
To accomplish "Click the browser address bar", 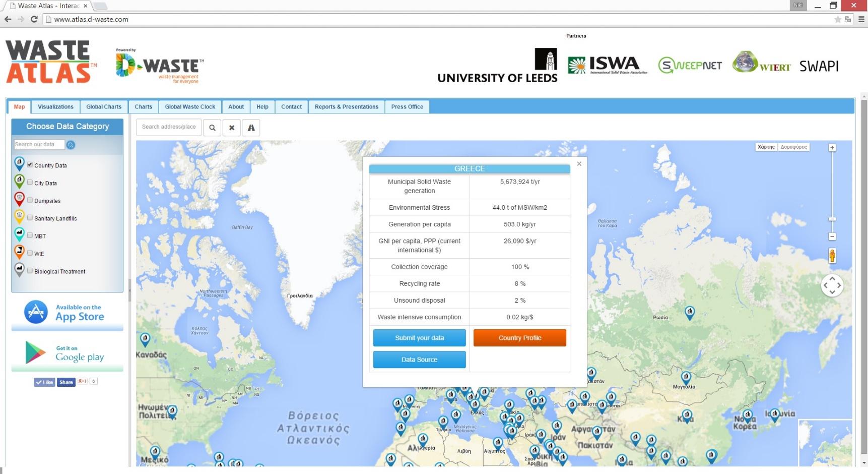I will (x=438, y=19).
